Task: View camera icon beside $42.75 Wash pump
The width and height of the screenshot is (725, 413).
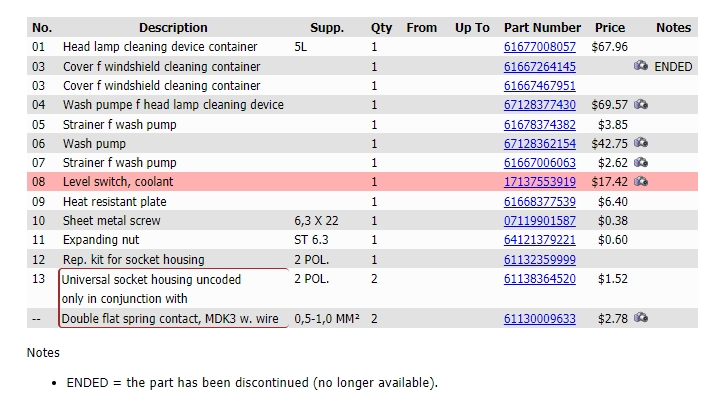Action: point(640,143)
